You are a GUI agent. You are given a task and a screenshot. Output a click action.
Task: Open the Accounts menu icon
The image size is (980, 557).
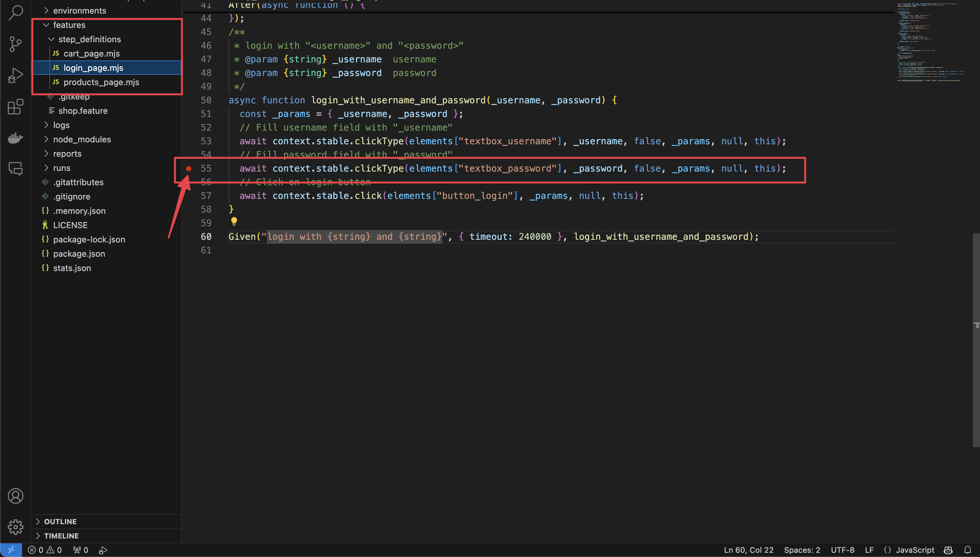[x=15, y=496]
